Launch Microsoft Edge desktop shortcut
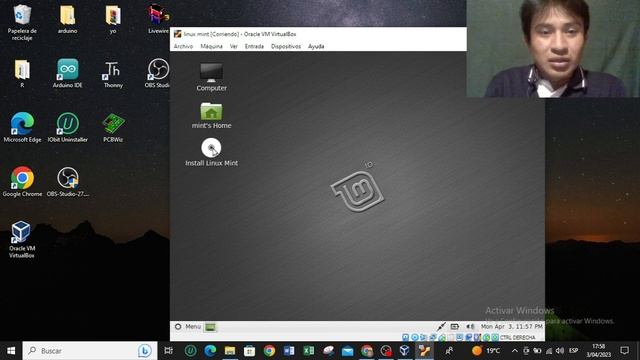This screenshot has width=640, height=360. point(22,128)
